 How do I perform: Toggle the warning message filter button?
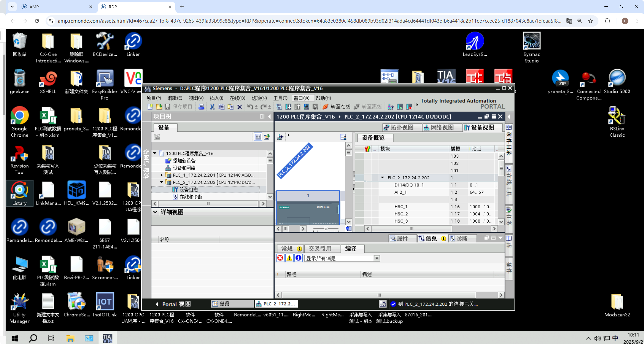289,258
